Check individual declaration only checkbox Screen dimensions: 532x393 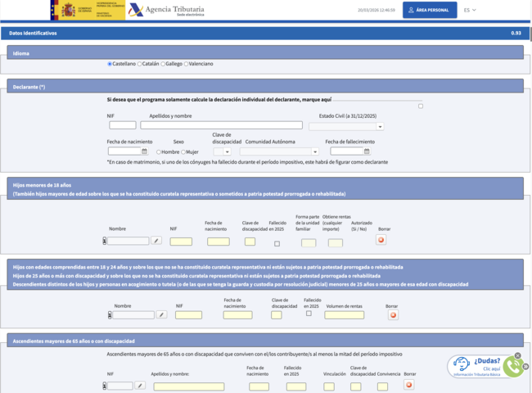(421, 106)
